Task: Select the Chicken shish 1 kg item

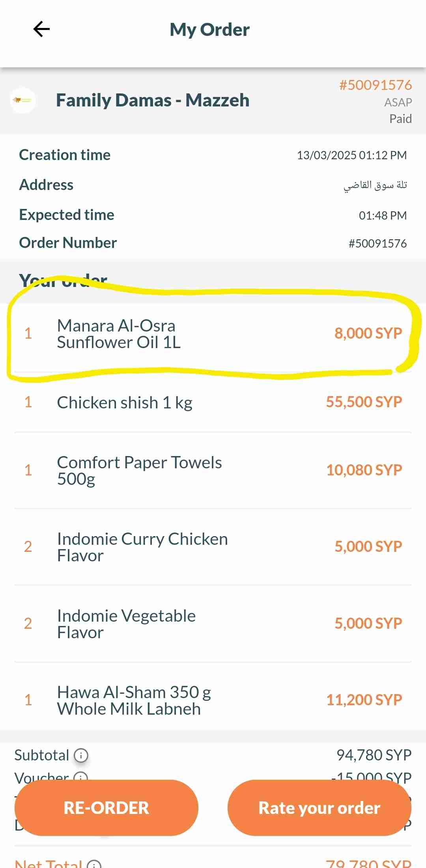Action: 125,402
